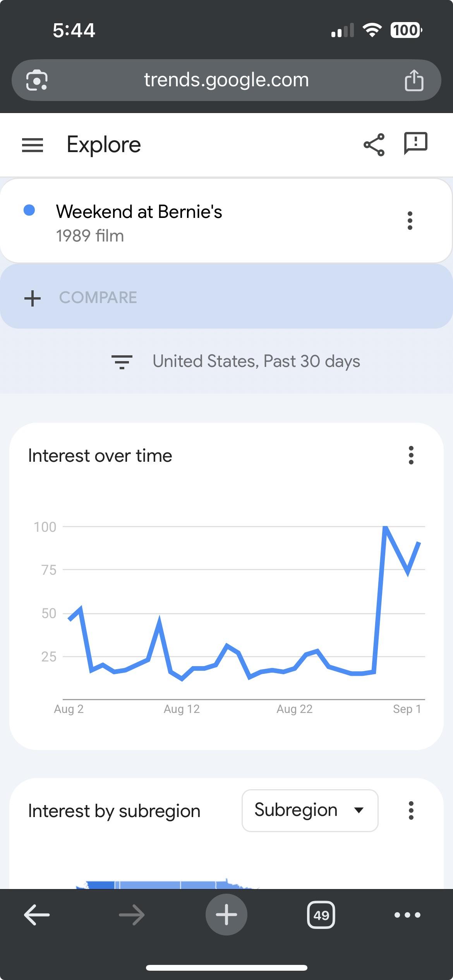Open United States, Past 30 days filters
Screen dimensions: 453x980
coord(236,361)
